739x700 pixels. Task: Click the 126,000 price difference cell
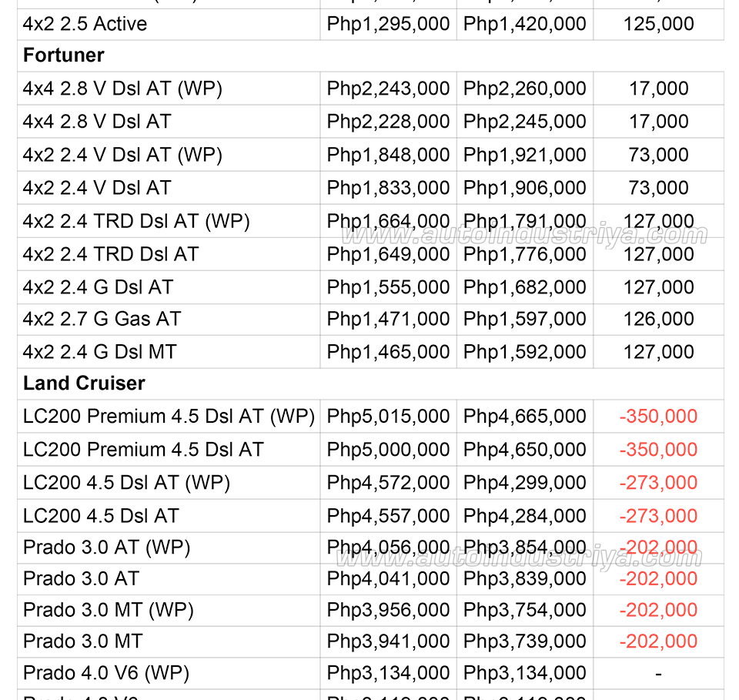pos(658,319)
